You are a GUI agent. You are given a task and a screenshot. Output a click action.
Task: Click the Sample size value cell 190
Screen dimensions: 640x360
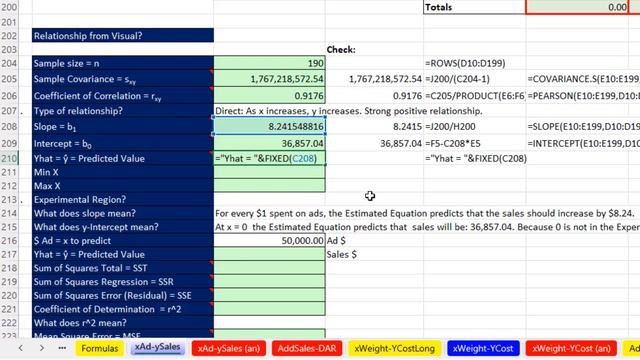(269, 63)
